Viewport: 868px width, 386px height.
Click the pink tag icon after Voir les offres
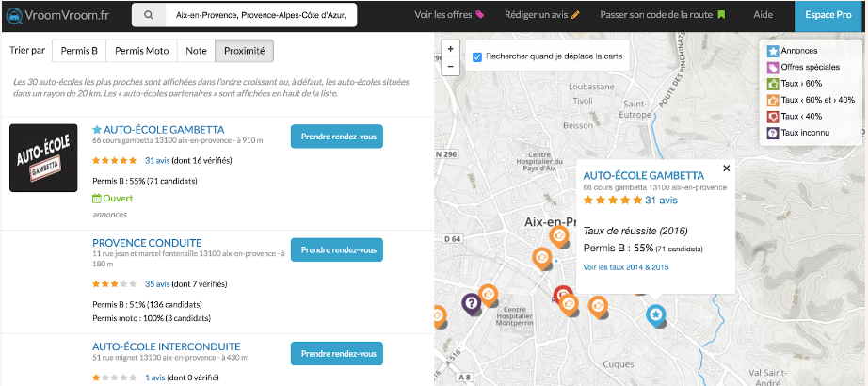click(479, 15)
